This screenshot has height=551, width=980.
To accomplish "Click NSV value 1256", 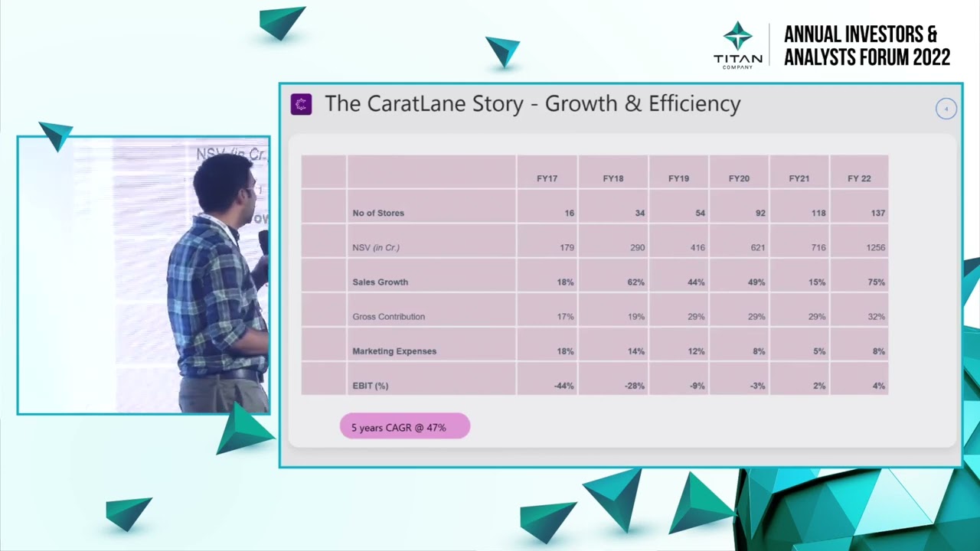I will tap(876, 247).
